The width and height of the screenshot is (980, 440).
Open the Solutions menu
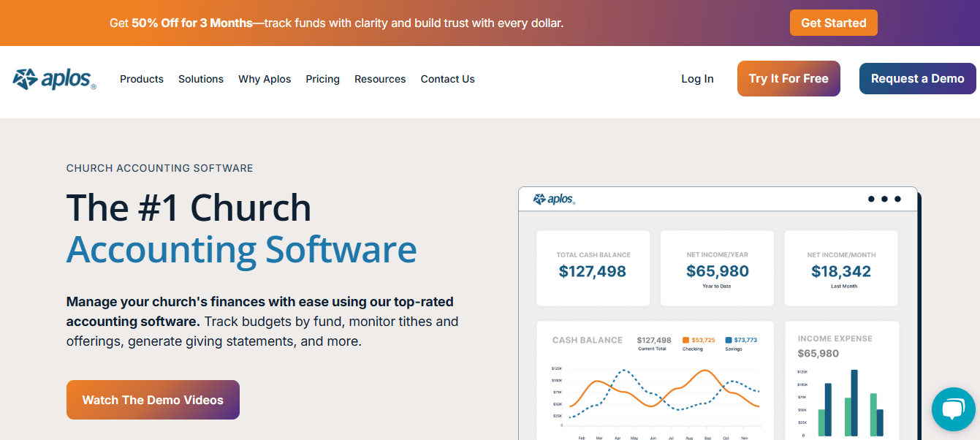point(201,79)
